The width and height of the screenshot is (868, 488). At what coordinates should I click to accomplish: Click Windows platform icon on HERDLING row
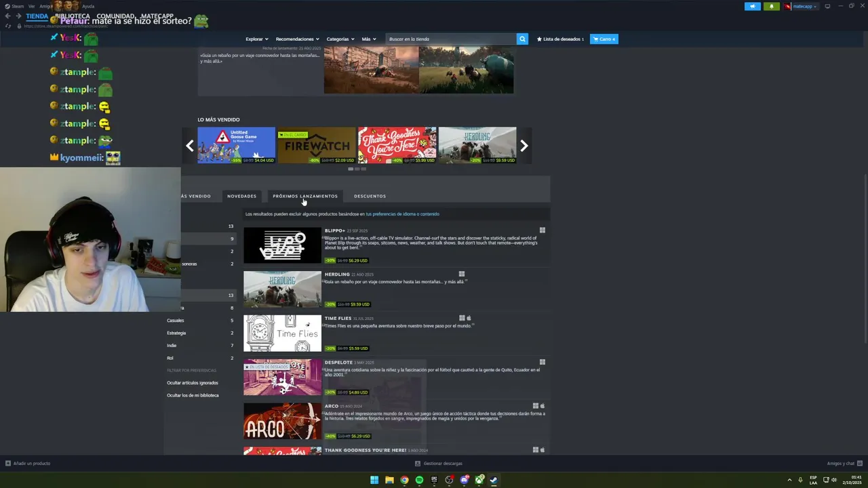pos(462,274)
